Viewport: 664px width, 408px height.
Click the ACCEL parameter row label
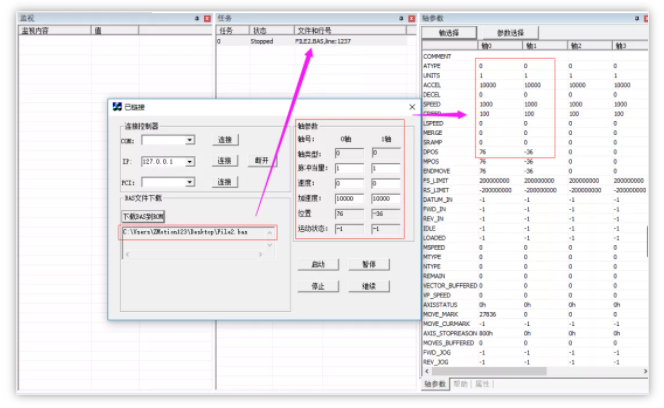pyautogui.click(x=432, y=85)
